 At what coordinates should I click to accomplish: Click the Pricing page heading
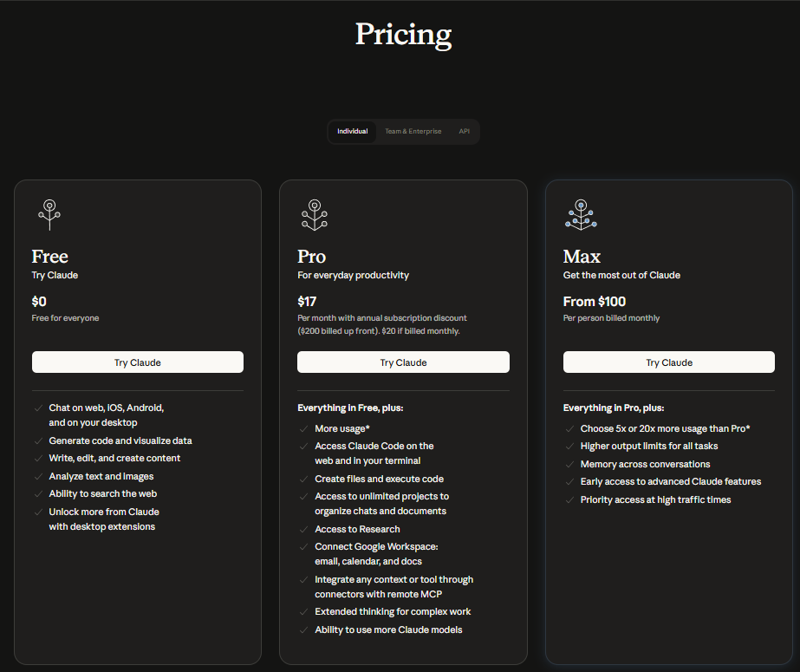[402, 34]
